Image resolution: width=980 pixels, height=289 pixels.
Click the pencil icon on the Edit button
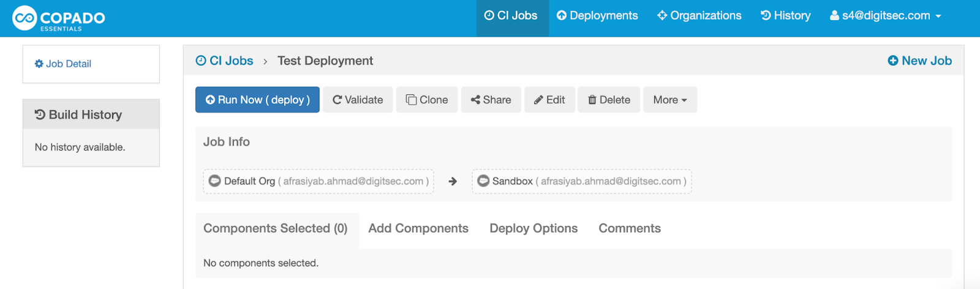[x=538, y=100]
